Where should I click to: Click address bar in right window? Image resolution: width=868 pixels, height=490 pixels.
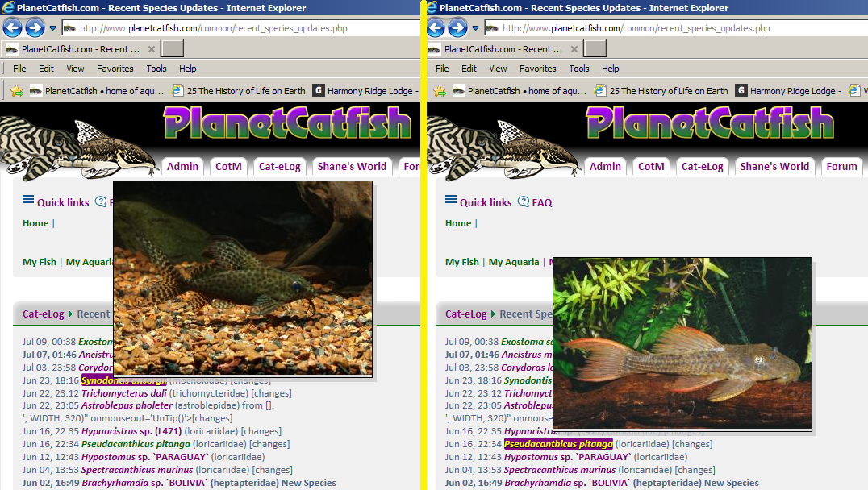point(676,27)
